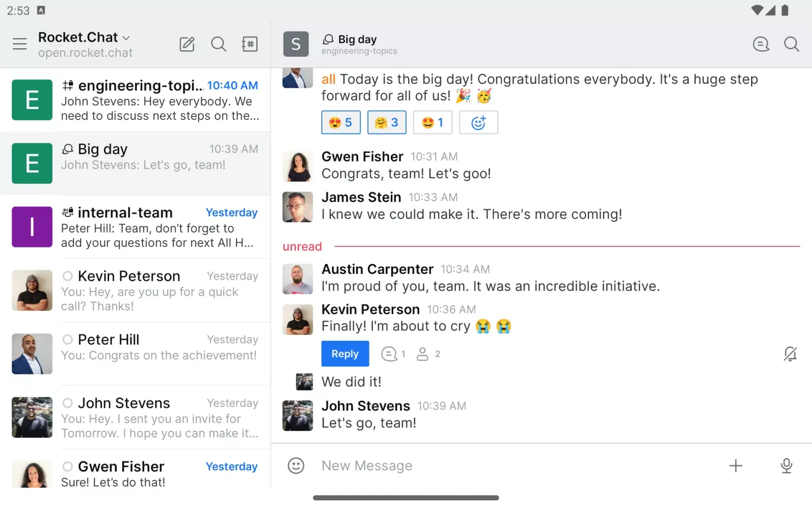Viewport: 812px width, 508px height.
Task: Open emoji picker in message composer
Action: (x=296, y=465)
